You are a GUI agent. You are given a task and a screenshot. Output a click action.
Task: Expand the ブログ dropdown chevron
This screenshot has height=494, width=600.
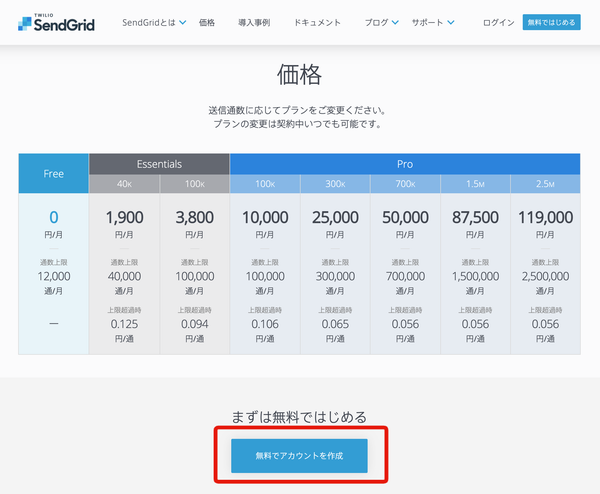(395, 23)
